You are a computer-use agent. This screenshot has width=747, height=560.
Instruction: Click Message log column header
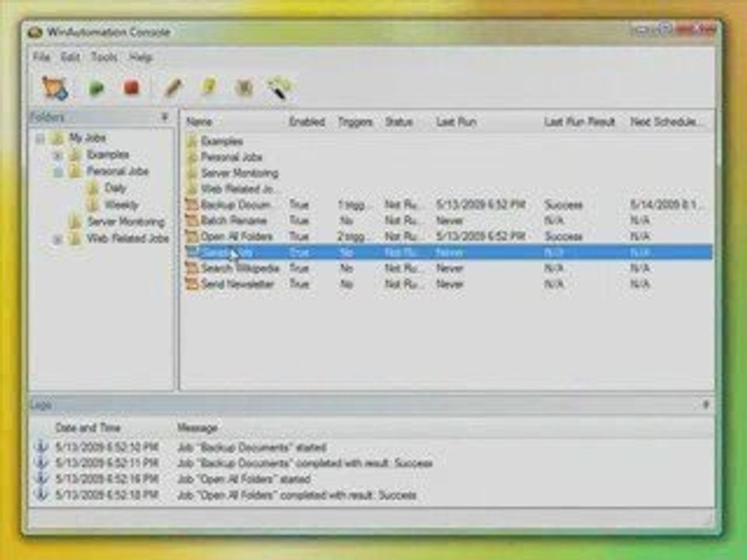coord(197,428)
